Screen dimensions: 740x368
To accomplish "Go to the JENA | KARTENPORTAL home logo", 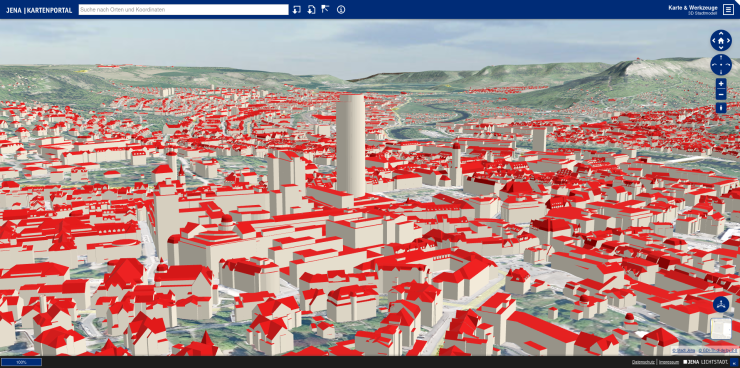I will 39,10.
